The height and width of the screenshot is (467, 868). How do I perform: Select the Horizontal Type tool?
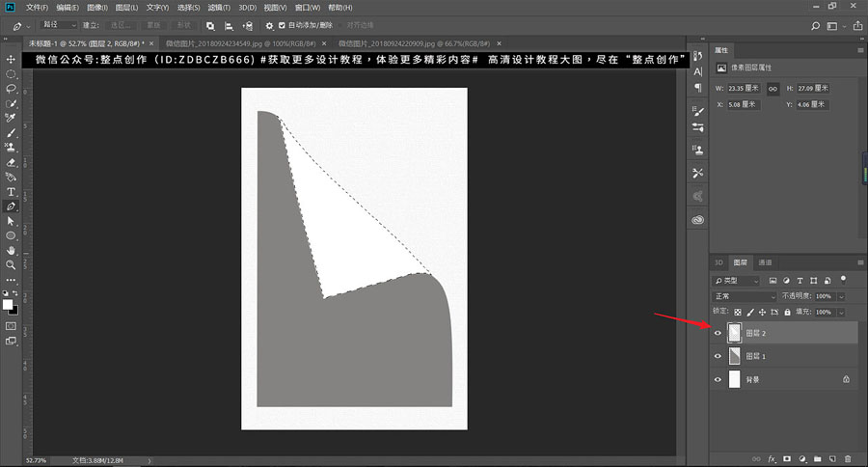(x=11, y=192)
